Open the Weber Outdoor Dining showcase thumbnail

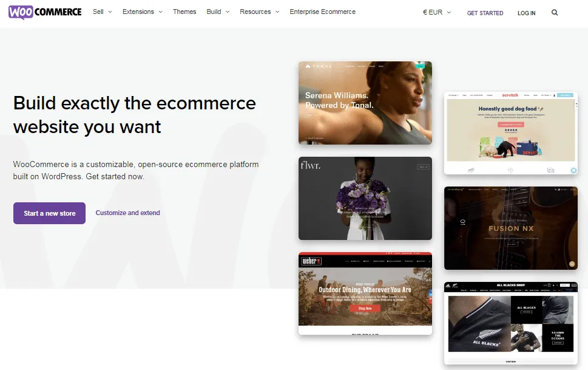(x=365, y=293)
